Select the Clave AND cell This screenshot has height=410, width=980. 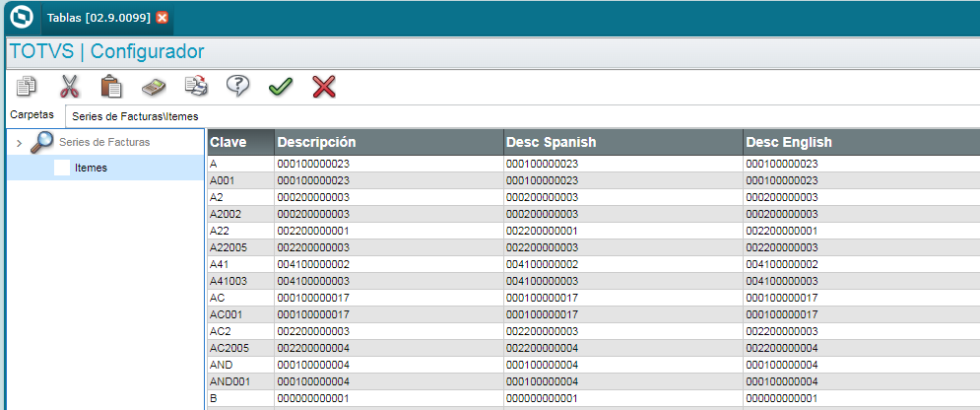[x=240, y=365]
